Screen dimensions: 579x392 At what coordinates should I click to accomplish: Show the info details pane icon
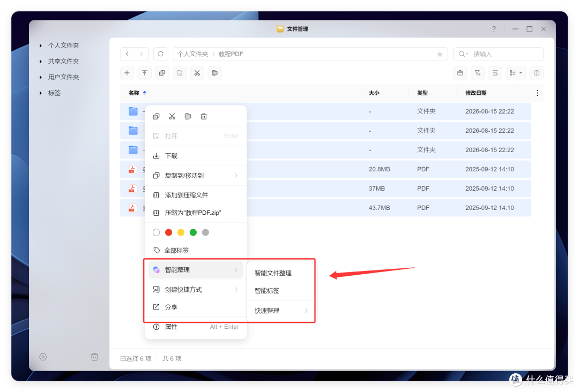coord(537,73)
